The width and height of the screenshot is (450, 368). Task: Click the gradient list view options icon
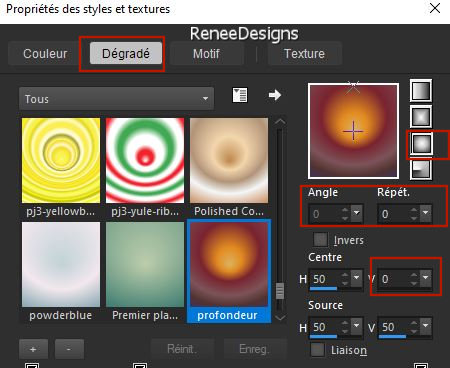240,95
